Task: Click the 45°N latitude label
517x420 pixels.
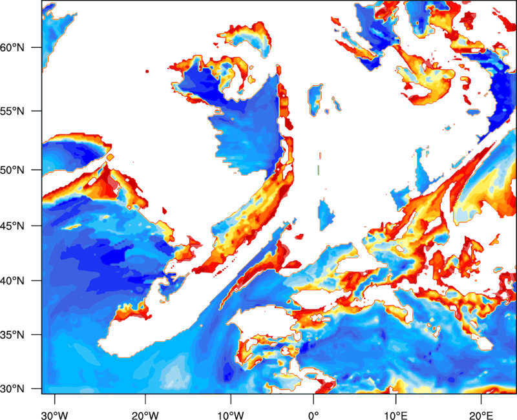Action: click(12, 226)
